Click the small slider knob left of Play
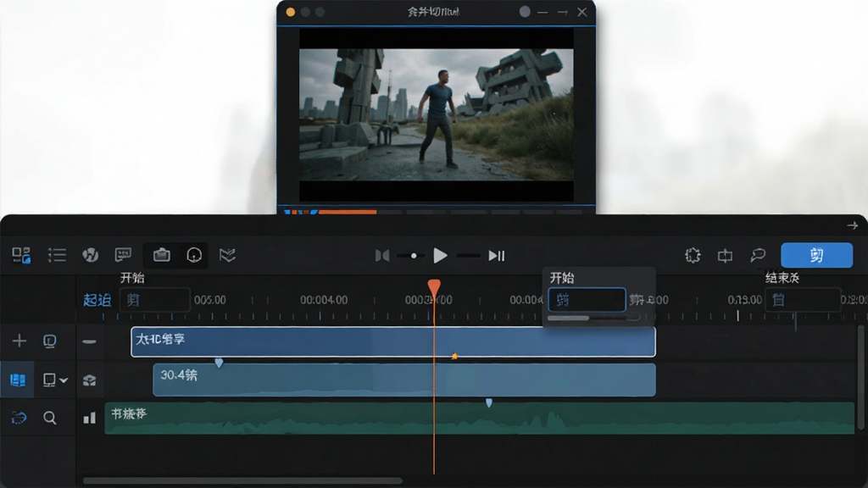868x488 pixels. pyautogui.click(x=414, y=256)
